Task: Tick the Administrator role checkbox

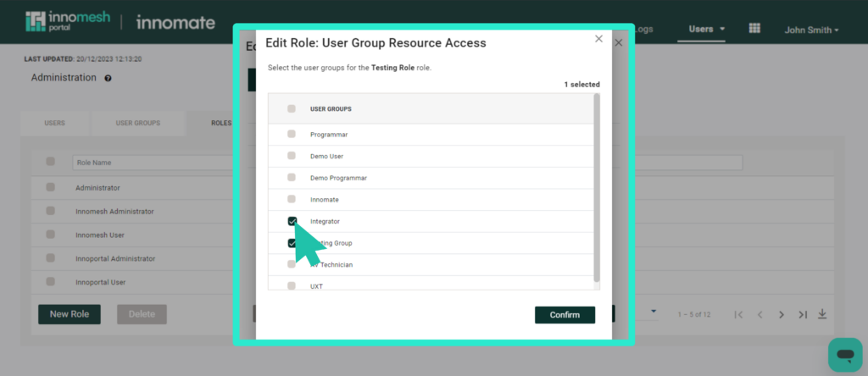Action: click(50, 187)
